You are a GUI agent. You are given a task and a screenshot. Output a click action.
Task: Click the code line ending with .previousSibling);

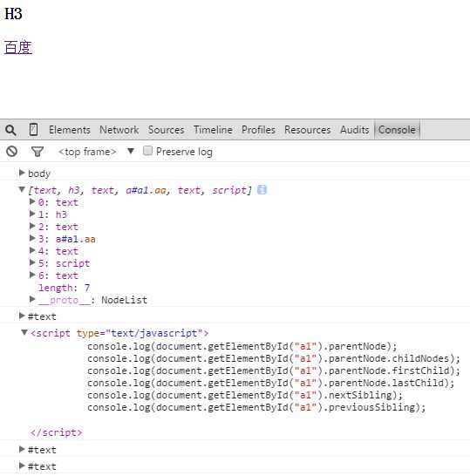pos(256,407)
